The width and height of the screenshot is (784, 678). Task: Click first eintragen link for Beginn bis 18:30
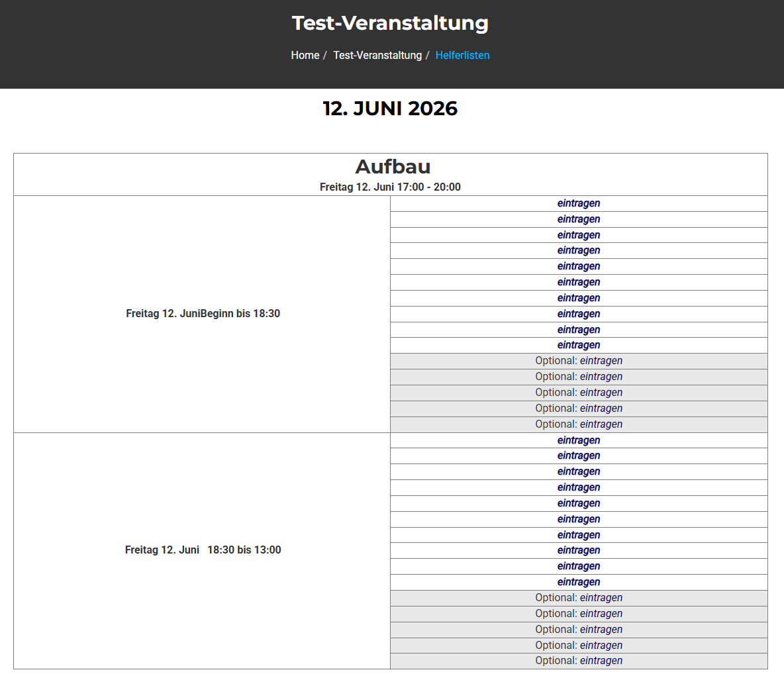pos(579,204)
